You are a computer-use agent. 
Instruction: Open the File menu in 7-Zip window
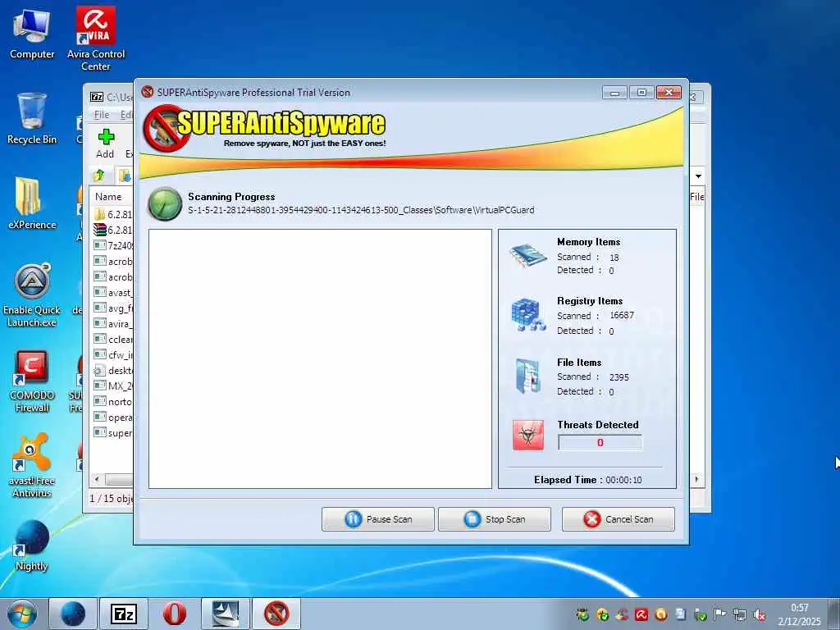click(x=101, y=115)
